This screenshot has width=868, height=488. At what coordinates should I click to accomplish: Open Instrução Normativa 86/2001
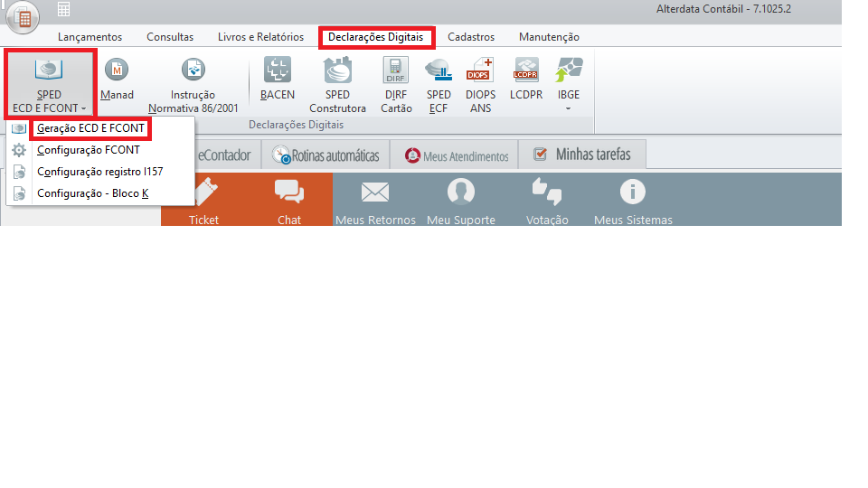[x=193, y=85]
